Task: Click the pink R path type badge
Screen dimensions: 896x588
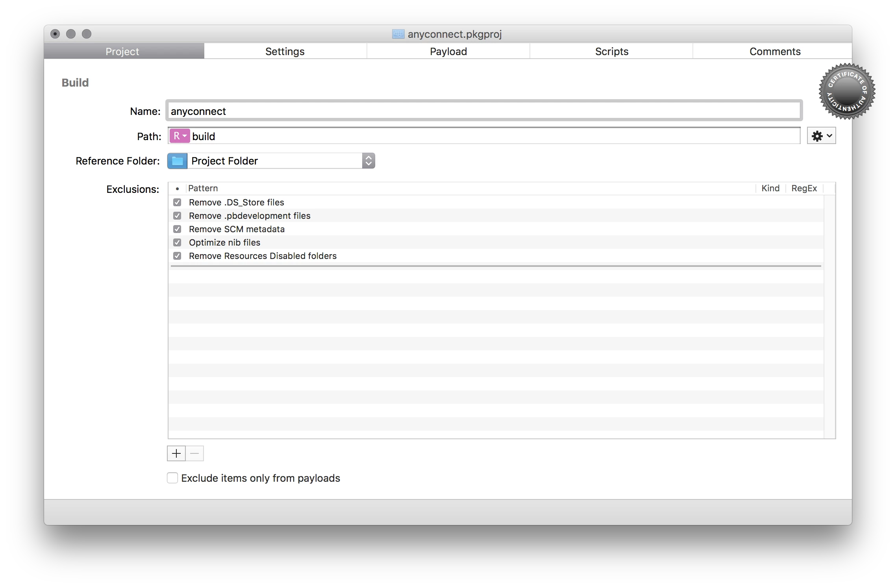Action: [x=180, y=136]
